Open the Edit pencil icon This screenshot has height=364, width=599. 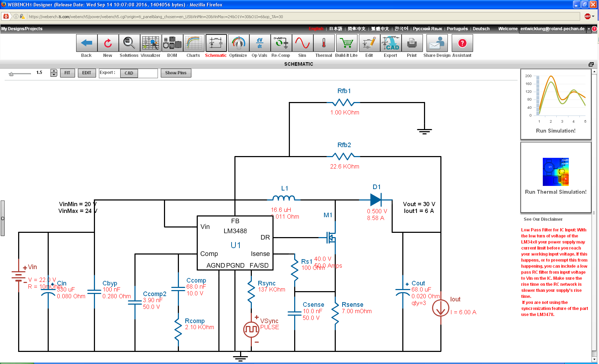tap(369, 43)
